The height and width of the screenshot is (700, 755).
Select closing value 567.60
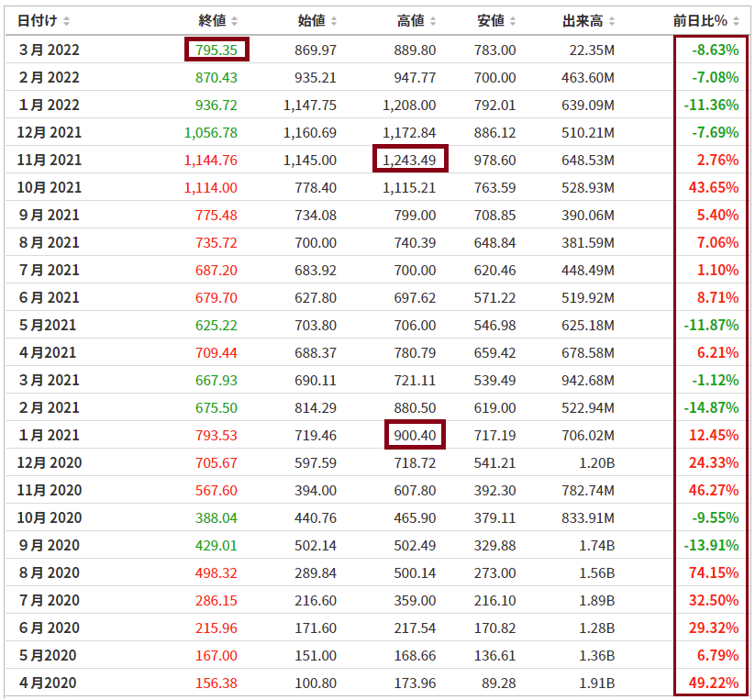(217, 490)
